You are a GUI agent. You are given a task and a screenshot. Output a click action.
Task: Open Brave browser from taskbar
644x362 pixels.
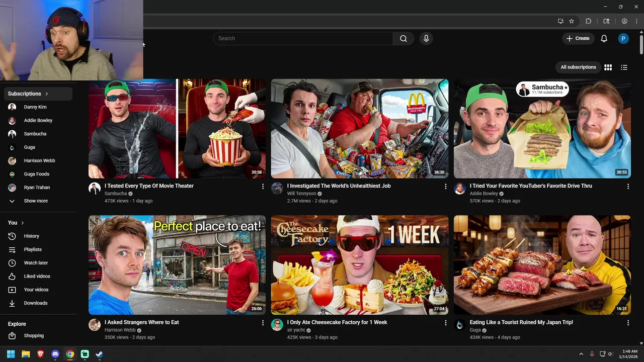tap(40, 354)
